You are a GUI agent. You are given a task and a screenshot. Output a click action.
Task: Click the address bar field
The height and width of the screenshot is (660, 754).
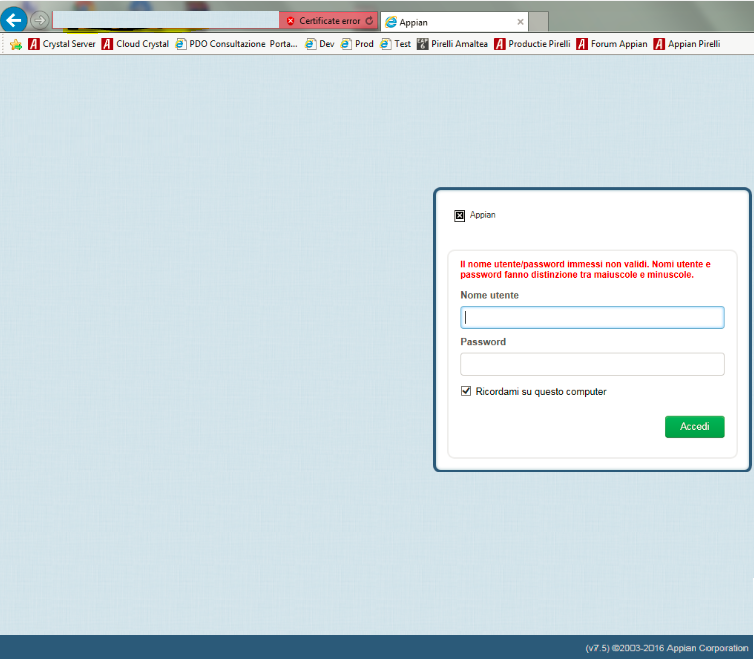point(166,20)
